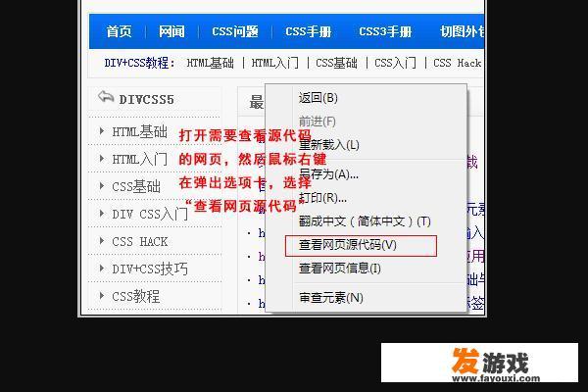The image size is (588, 392).
Task: Open CSS HACK in the sidebar list
Action: 140,242
